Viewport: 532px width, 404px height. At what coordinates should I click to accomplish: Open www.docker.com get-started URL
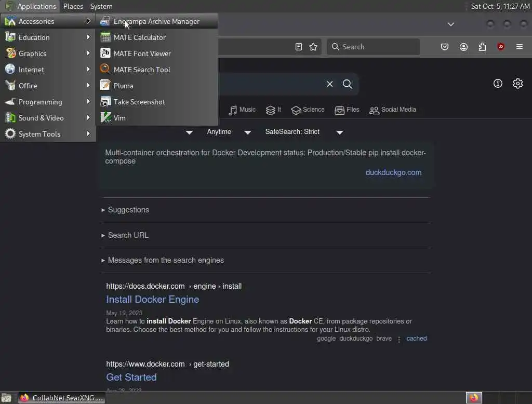click(x=167, y=365)
